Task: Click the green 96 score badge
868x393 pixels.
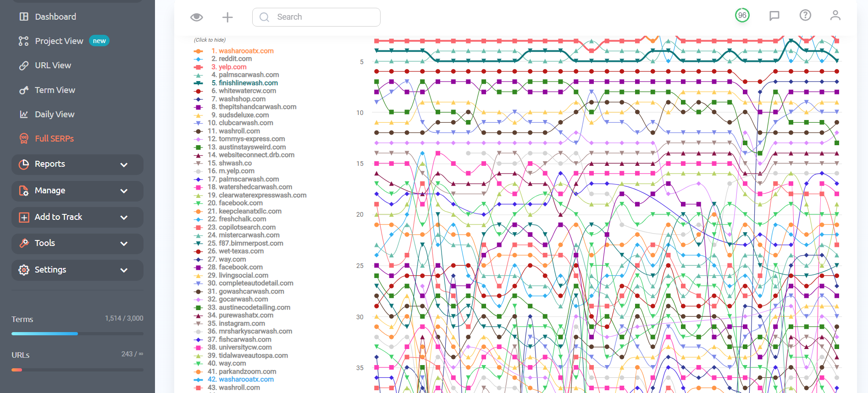Action: click(742, 15)
